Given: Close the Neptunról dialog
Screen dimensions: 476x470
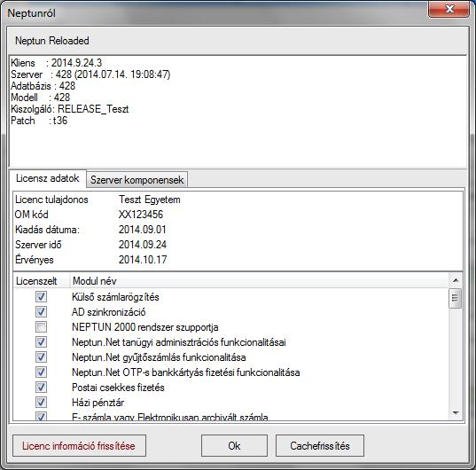Looking at the screenshot, I should pos(449,9).
